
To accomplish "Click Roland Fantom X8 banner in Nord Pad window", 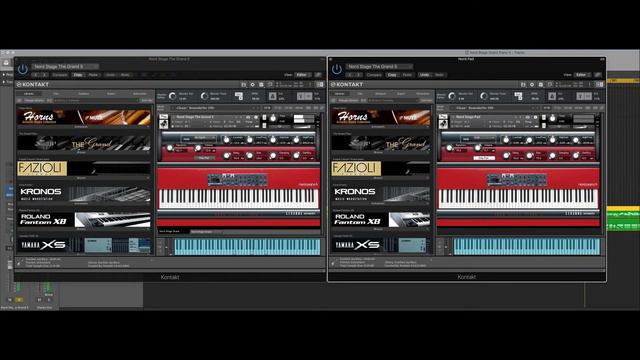I will (381, 220).
